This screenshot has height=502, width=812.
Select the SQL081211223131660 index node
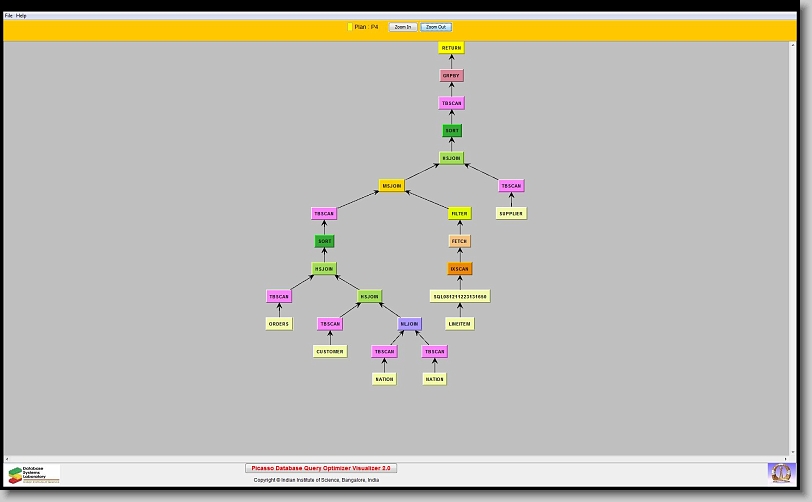click(459, 296)
